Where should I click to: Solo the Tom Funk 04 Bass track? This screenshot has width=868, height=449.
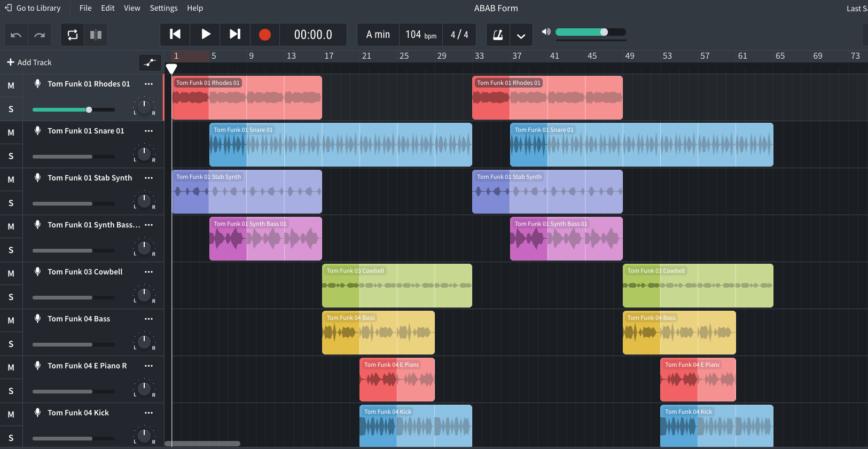tap(11, 344)
